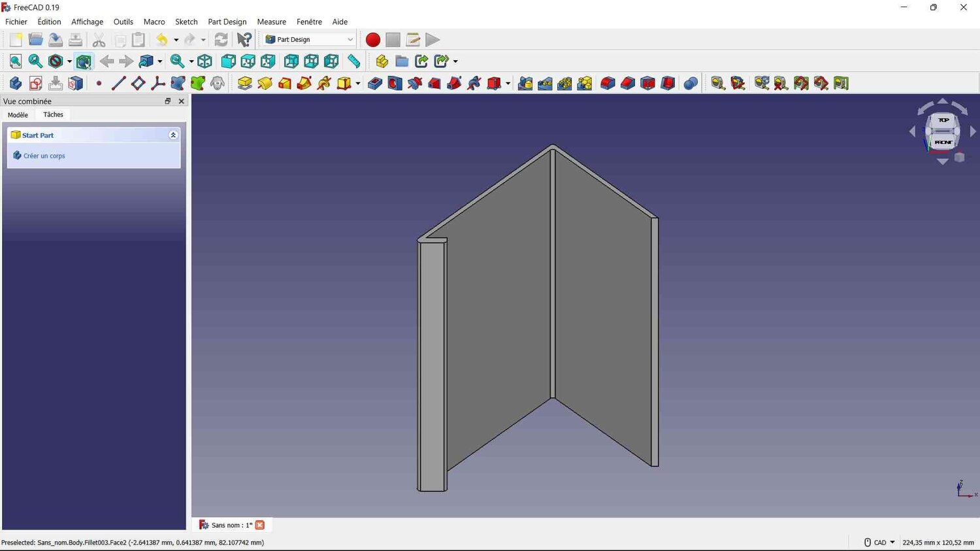
Task: Pad the selected sketch
Action: 245,83
